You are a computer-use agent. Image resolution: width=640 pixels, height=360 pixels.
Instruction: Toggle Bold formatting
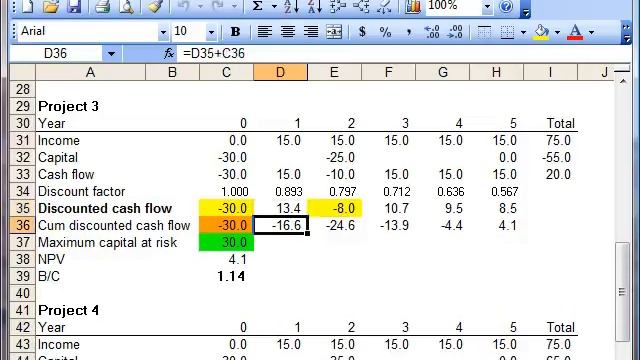coord(235,31)
